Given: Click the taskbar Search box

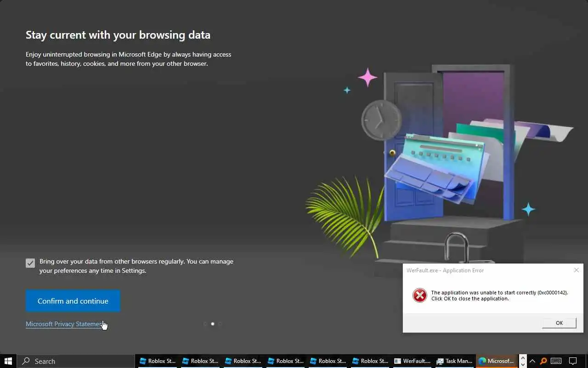Looking at the screenshot, I should coord(76,361).
